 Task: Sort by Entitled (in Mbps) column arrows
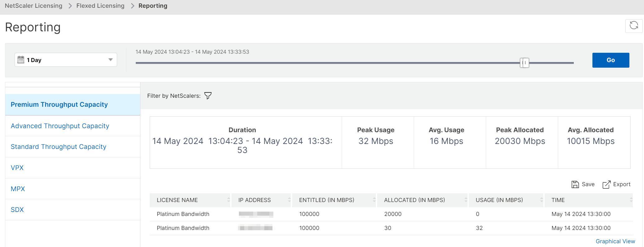(374, 200)
